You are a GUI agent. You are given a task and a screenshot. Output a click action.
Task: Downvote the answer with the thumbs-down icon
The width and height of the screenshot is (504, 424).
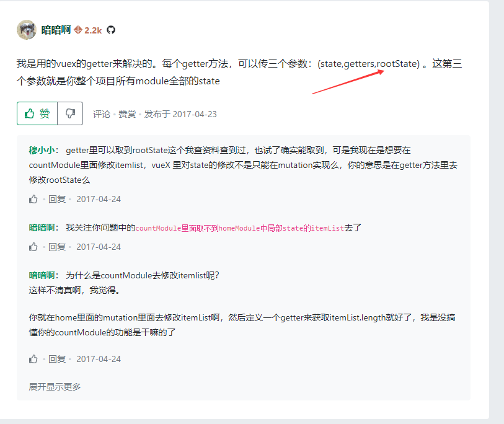click(x=70, y=113)
